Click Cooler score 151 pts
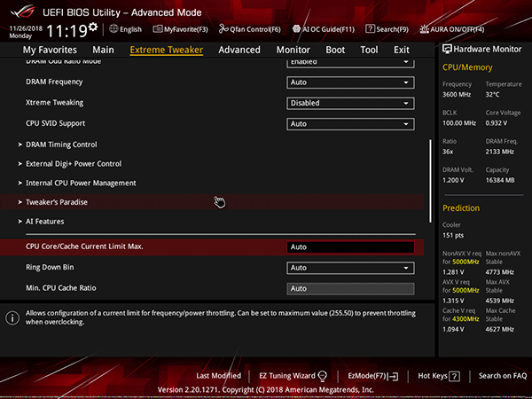The height and width of the screenshot is (399, 532). point(453,236)
